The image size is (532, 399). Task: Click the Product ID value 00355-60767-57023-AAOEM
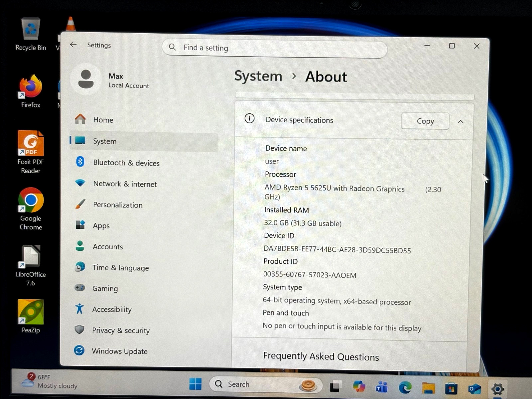click(x=310, y=275)
